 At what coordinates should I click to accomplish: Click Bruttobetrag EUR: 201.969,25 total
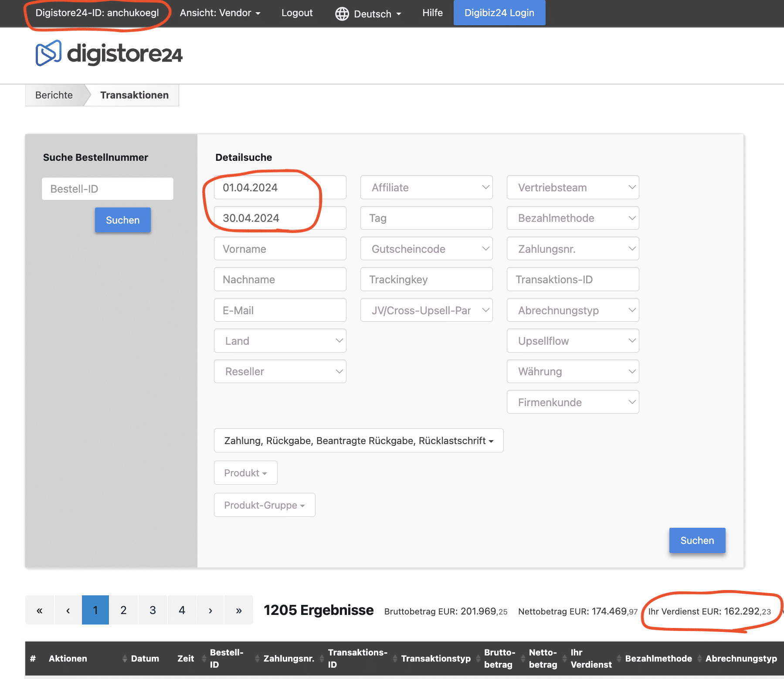click(x=446, y=611)
